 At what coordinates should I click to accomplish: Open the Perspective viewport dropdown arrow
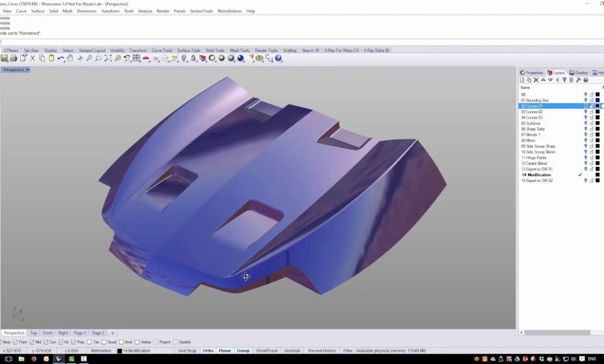28,70
